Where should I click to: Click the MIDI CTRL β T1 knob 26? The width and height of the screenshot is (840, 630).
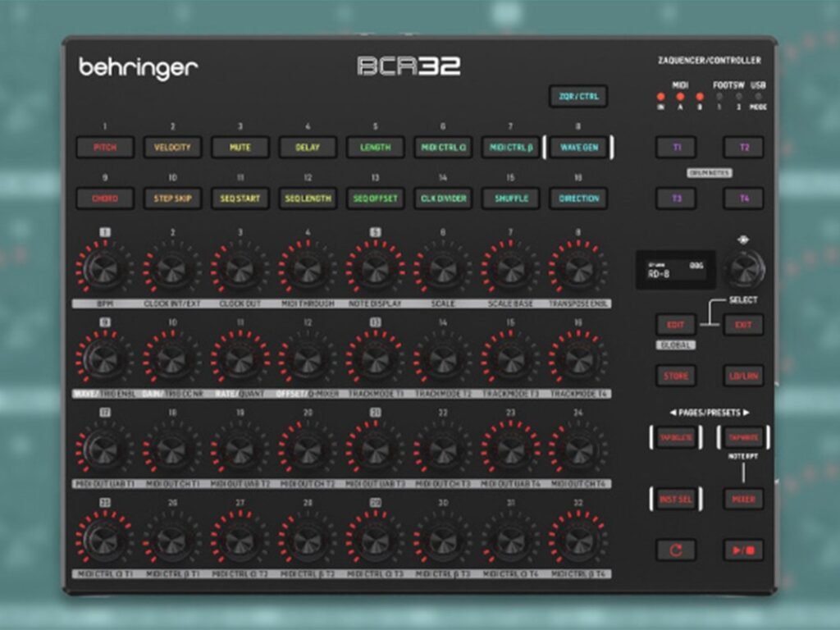[x=171, y=538]
